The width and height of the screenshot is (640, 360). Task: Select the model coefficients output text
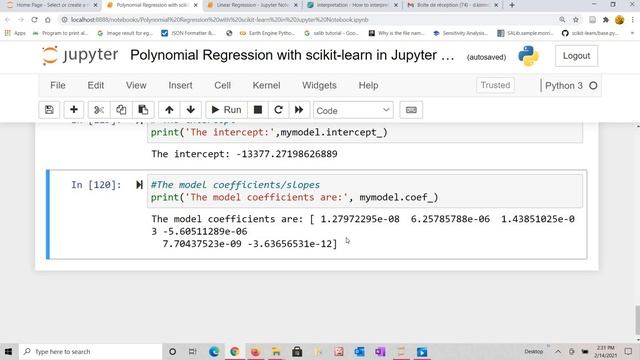(x=363, y=231)
